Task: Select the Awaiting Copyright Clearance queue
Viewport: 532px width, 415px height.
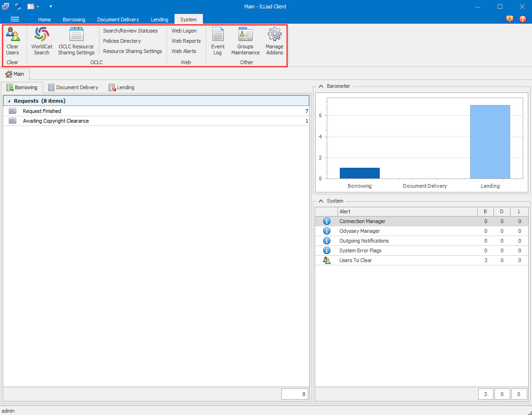Action: point(56,121)
